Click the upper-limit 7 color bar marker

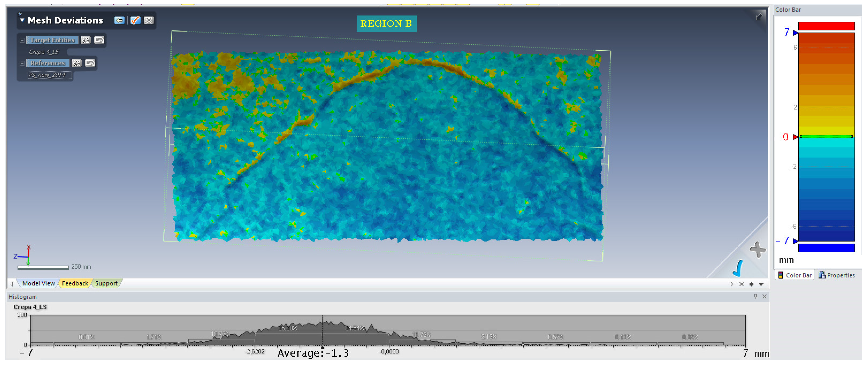click(795, 33)
